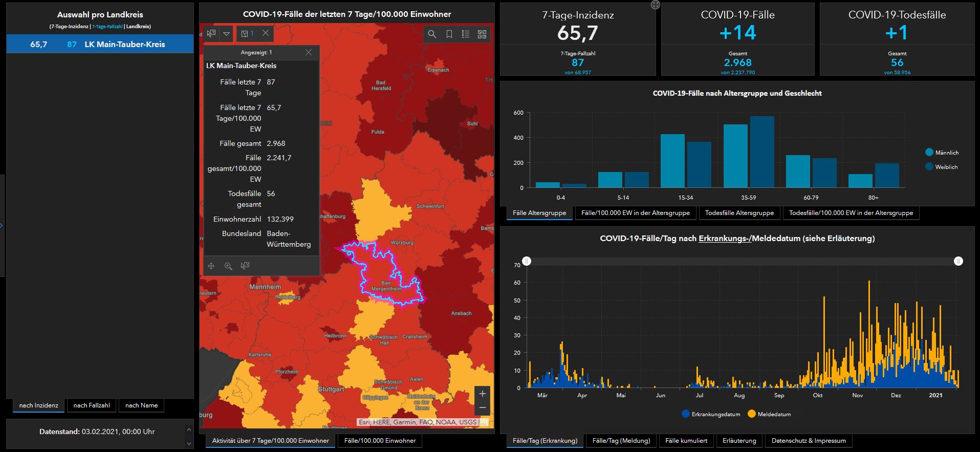Click the right time range slider handle
Viewport: 980px width, 452px height.
(958, 261)
